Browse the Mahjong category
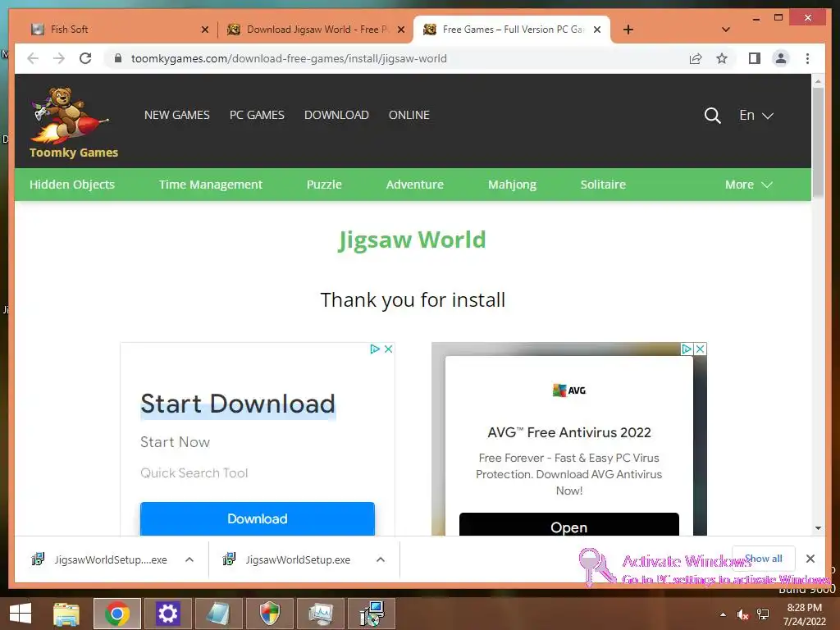Viewport: 840px width, 630px height. point(512,185)
